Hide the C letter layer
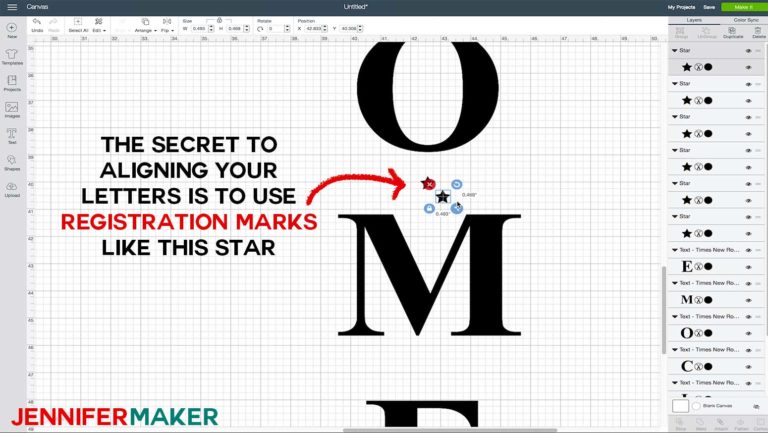Image resolution: width=768 pixels, height=433 pixels. [748, 367]
